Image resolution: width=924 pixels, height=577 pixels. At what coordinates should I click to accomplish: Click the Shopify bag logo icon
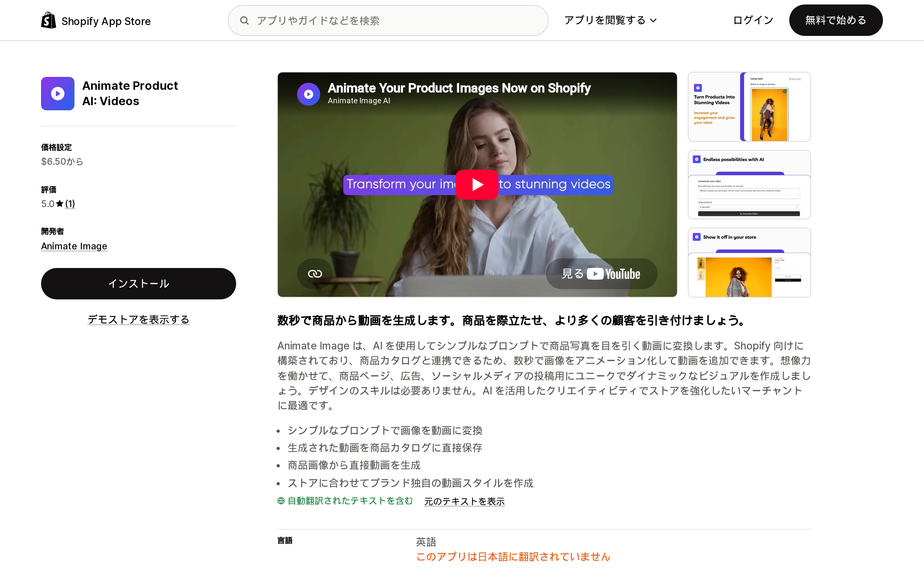(x=48, y=20)
